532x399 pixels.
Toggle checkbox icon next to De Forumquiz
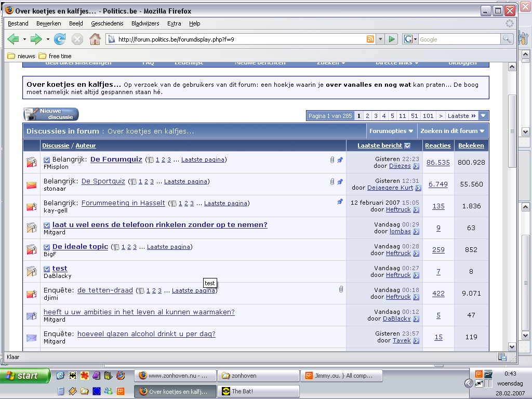(x=47, y=160)
